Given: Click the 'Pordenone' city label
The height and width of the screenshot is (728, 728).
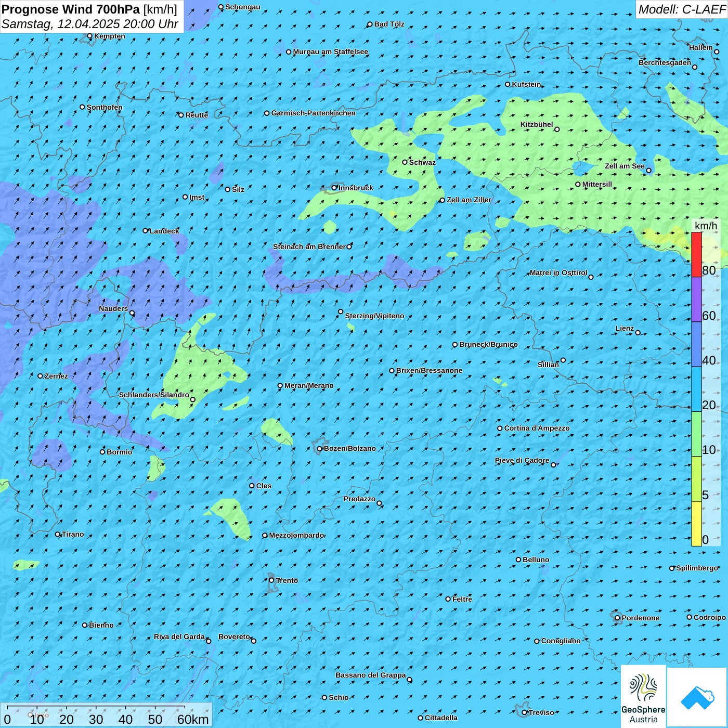Looking at the screenshot, I should pos(641,618).
